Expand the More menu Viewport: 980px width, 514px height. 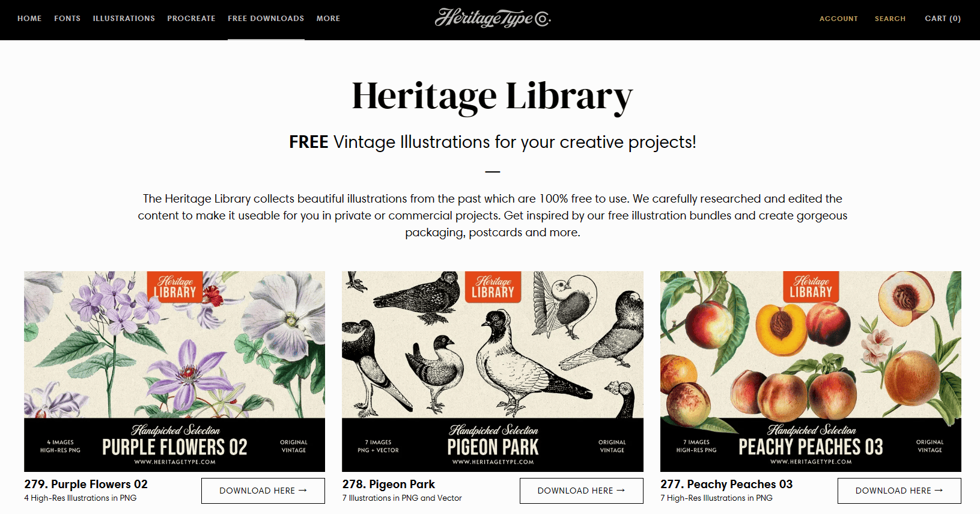[x=328, y=19]
